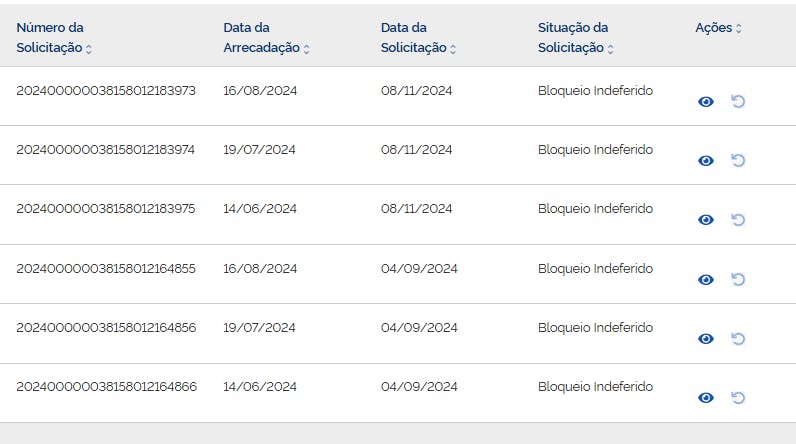Image resolution: width=796 pixels, height=444 pixels.
Task: Select request number 2024000000038158012183973
Action: [x=106, y=91]
